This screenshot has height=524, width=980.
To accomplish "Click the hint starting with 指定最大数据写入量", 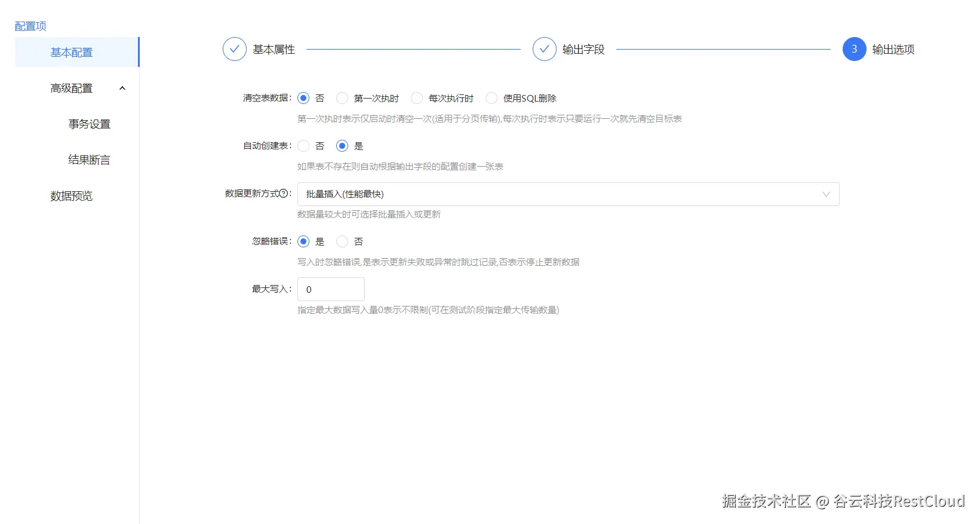I will click(x=428, y=310).
